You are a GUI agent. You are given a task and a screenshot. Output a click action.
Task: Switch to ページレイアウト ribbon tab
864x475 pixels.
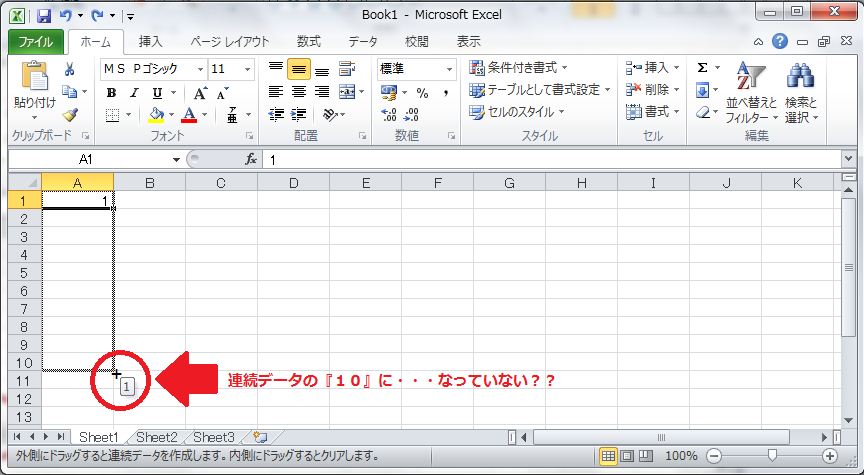coord(229,41)
